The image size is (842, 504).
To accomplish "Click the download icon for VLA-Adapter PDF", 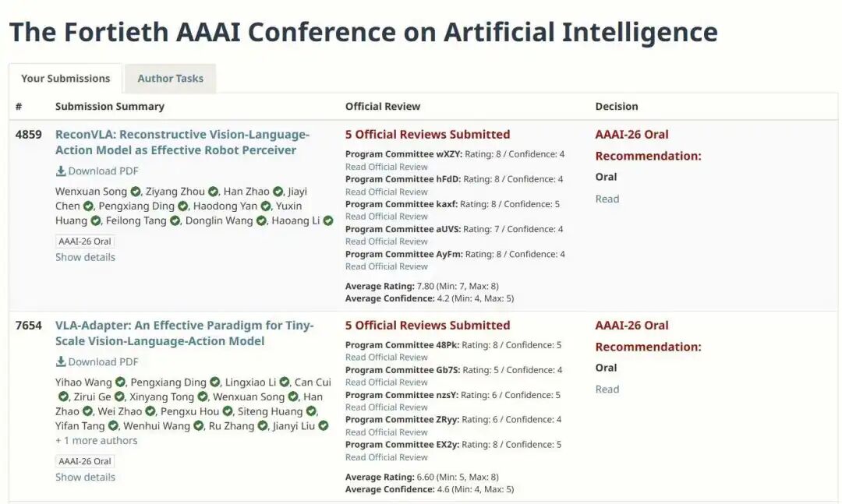I will 61,362.
